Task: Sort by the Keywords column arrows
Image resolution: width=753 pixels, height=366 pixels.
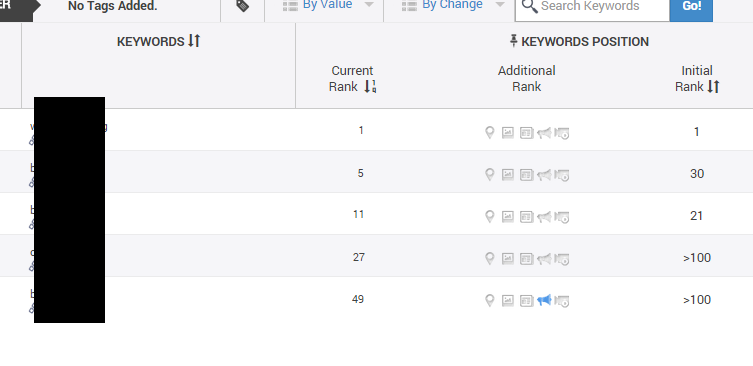Action: (194, 41)
